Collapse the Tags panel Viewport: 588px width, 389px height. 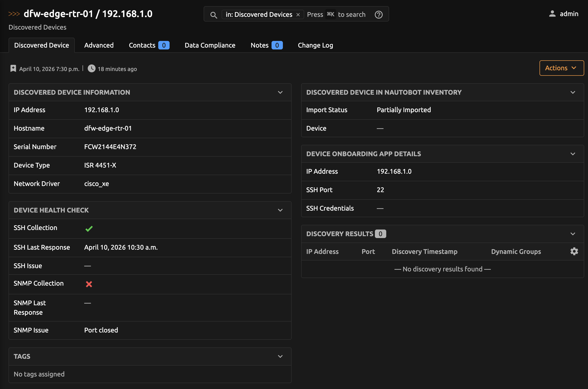tap(280, 356)
